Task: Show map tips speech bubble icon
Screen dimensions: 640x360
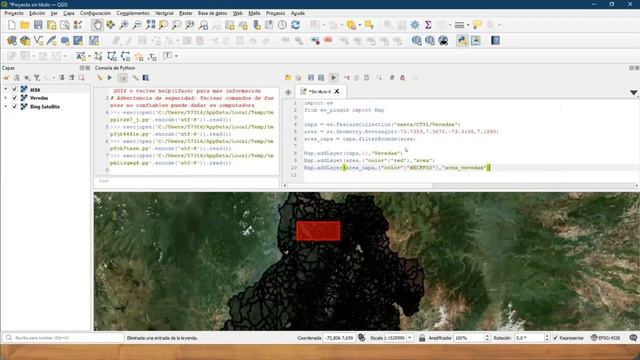Action: tap(477, 25)
